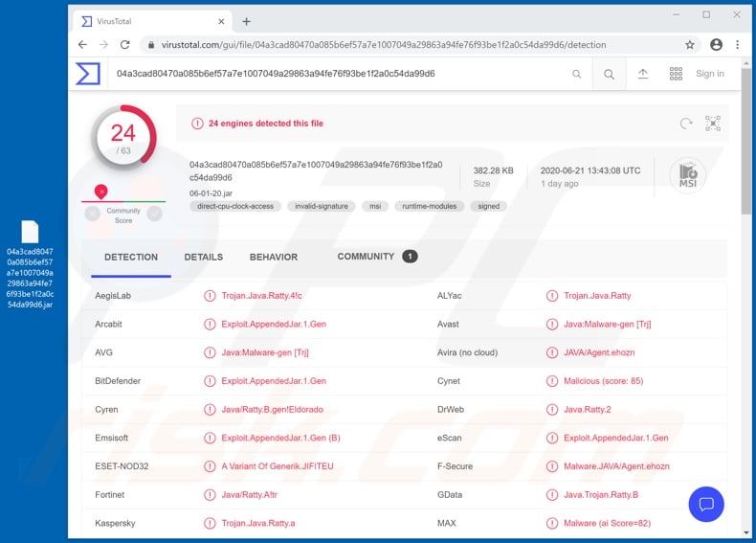Click the DrWeb Java.Ratty.2 result
The width and height of the screenshot is (756, 543).
(x=587, y=410)
